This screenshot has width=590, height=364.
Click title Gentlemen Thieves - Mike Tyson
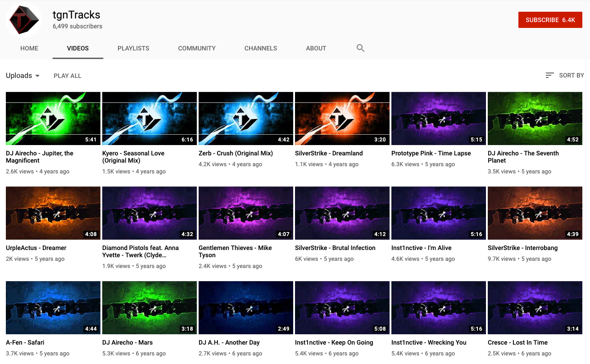pos(235,251)
